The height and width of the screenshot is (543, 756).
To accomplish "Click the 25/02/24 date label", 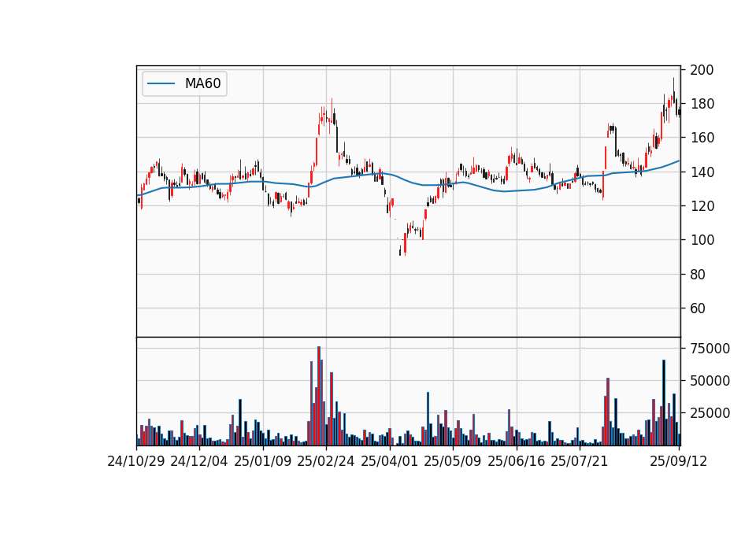I will [326, 461].
